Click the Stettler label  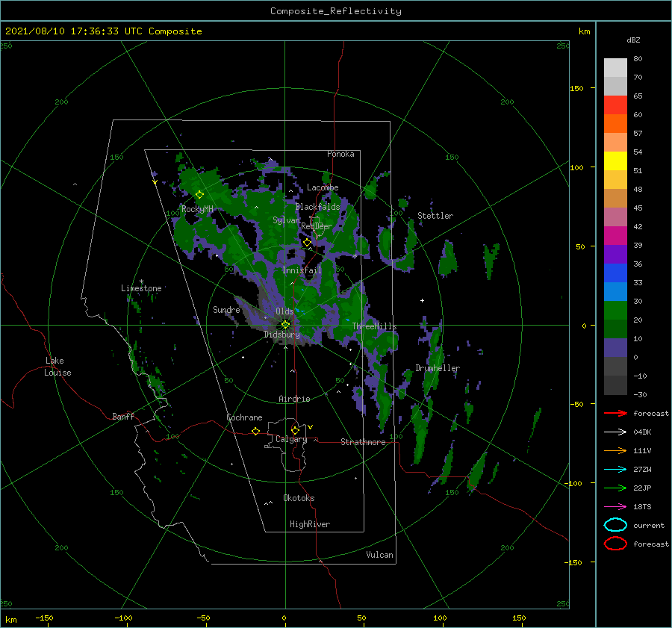pyautogui.click(x=435, y=216)
